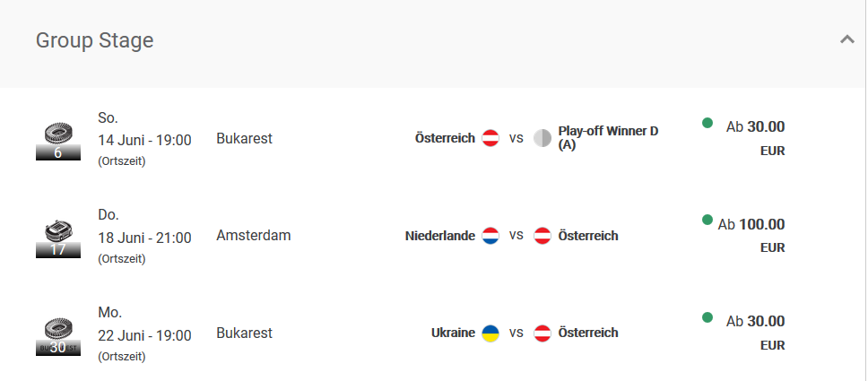This screenshot has height=381, width=868.
Task: Click the stadium icon numbered 17
Action: pyautogui.click(x=58, y=239)
